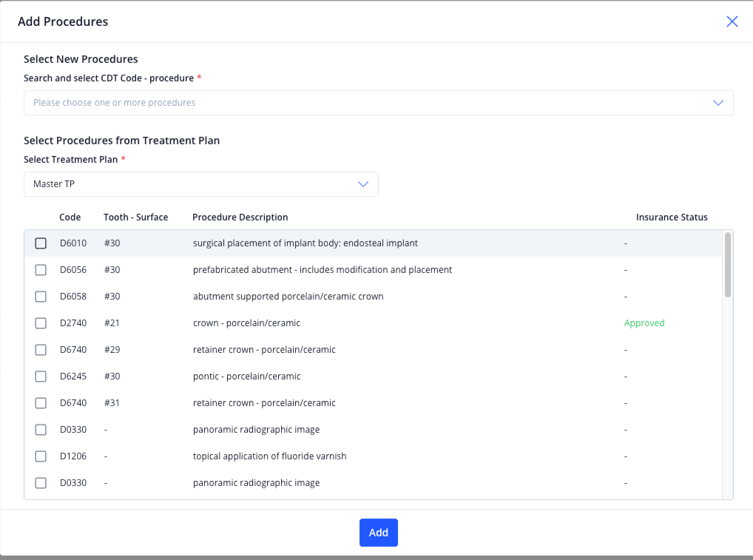Check the D1206 fluoride varnish row

click(x=41, y=456)
